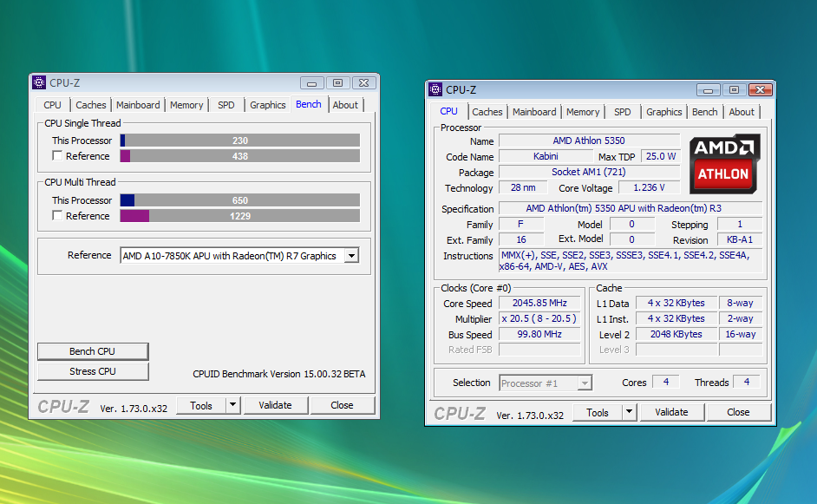Click the Stress CPU button

tap(93, 371)
